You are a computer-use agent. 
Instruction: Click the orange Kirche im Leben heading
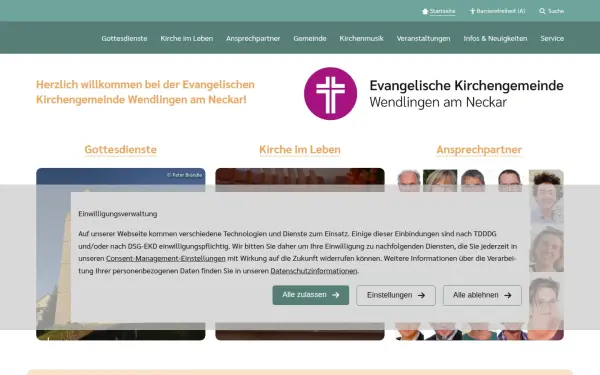(300, 149)
